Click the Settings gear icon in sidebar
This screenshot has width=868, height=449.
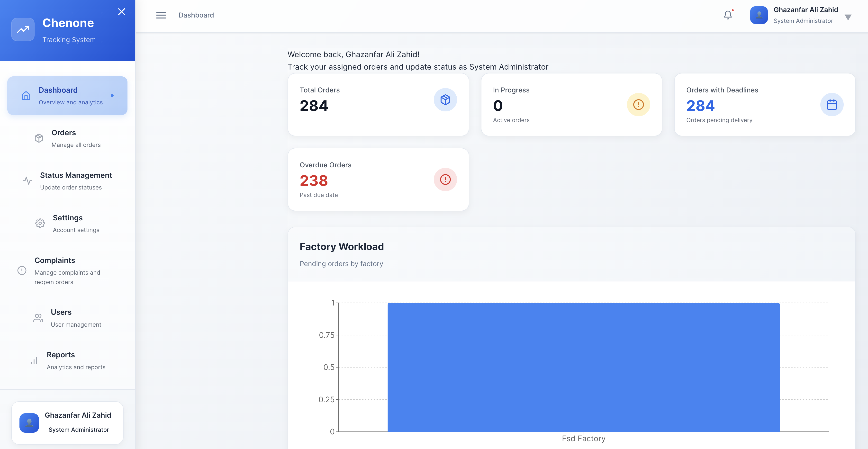(40, 223)
